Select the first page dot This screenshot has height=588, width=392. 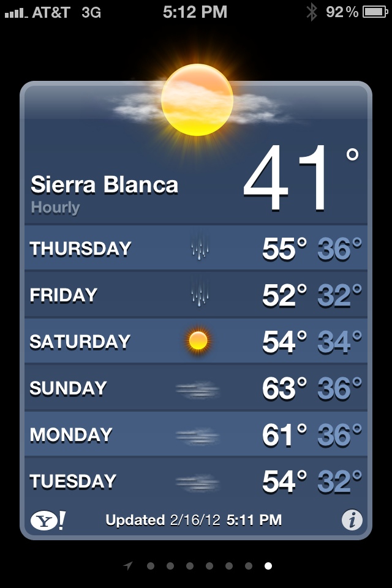point(151,566)
